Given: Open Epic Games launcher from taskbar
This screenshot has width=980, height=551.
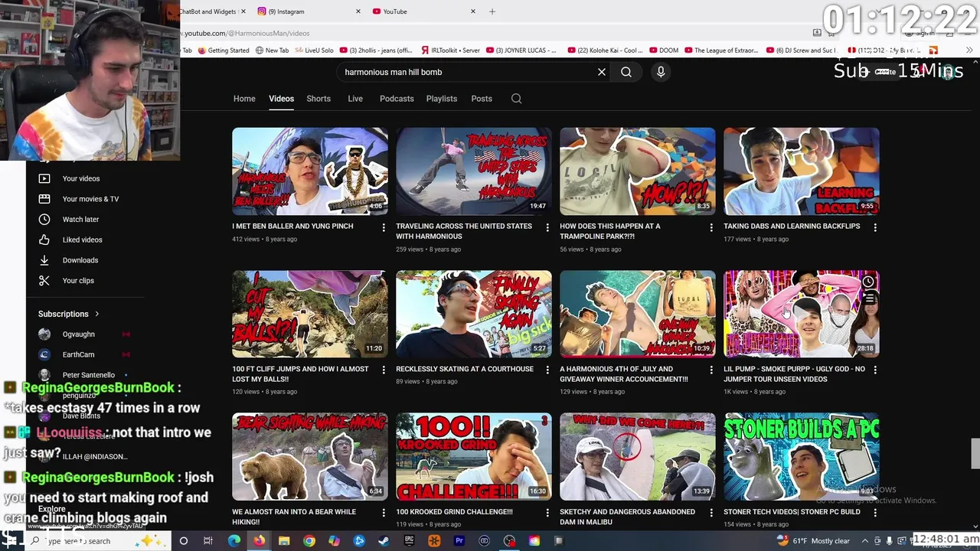Looking at the screenshot, I should [409, 541].
